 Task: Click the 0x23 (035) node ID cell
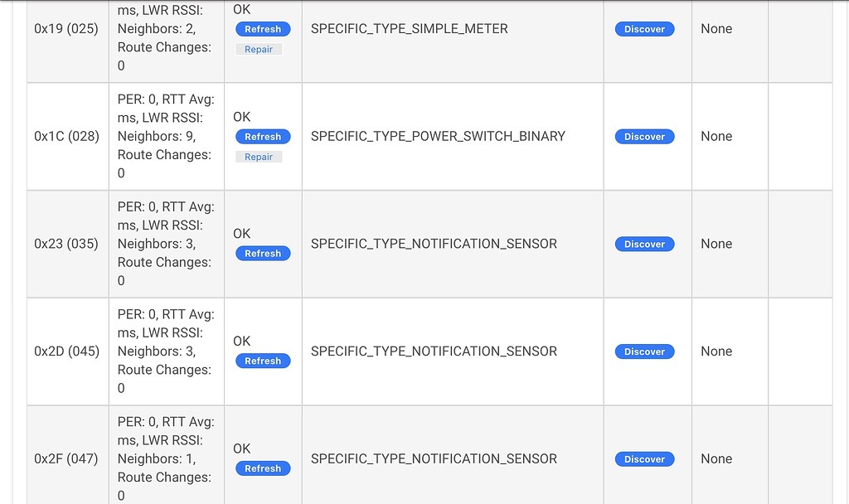pos(68,244)
